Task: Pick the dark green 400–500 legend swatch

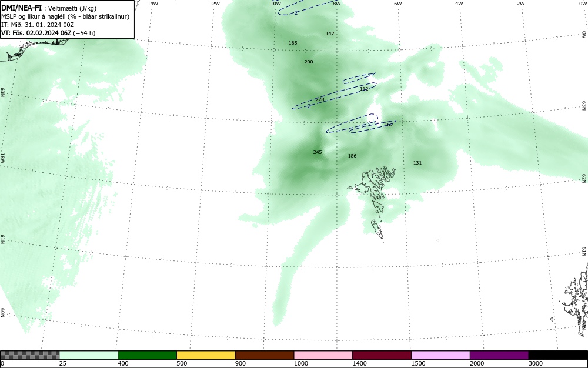Action: [147, 355]
